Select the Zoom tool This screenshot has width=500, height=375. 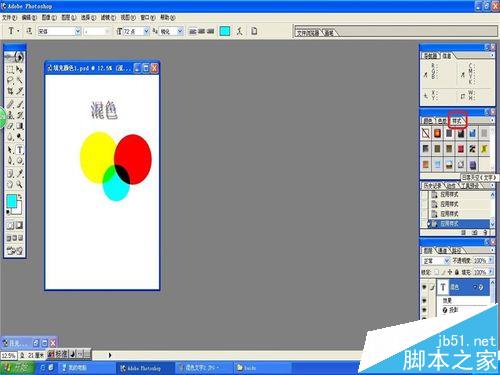click(x=19, y=184)
